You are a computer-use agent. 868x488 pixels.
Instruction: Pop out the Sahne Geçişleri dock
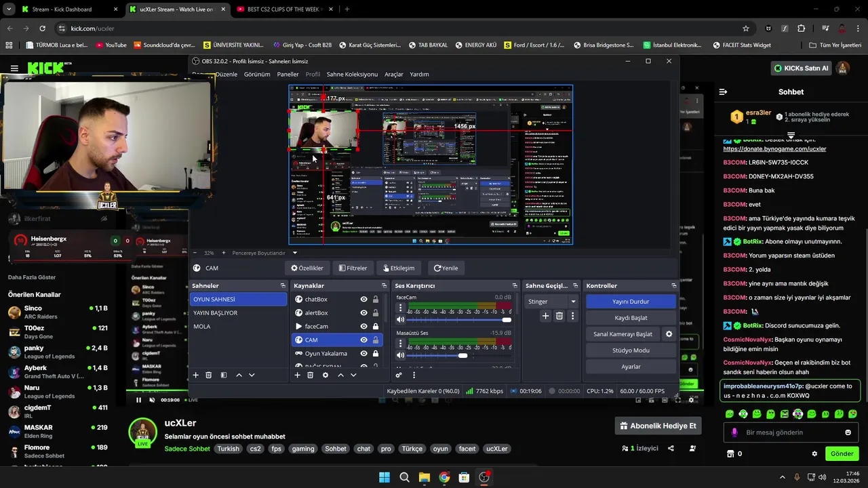pos(575,285)
